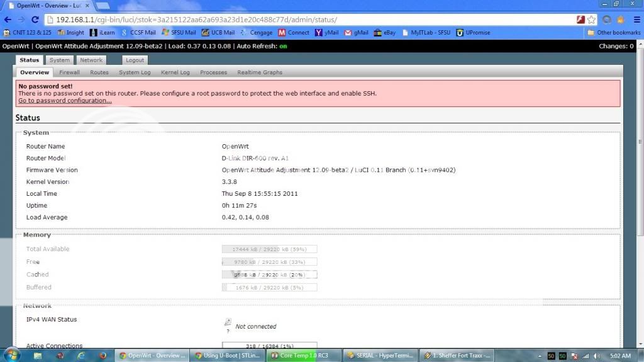Image resolution: width=644 pixels, height=362 pixels.
Task: Click Cached memory progress bar
Action: 269,274
